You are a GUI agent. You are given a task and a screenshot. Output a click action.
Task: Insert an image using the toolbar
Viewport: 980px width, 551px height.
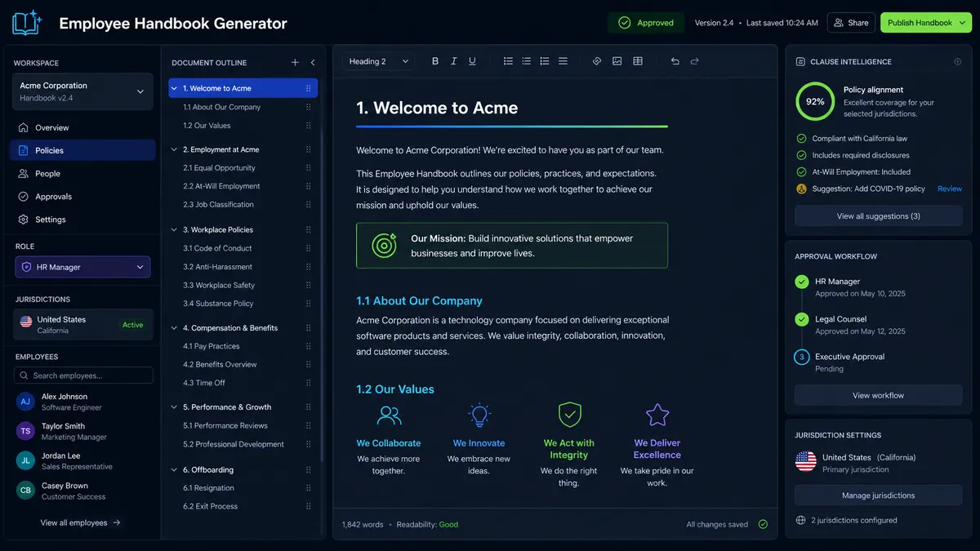click(617, 61)
